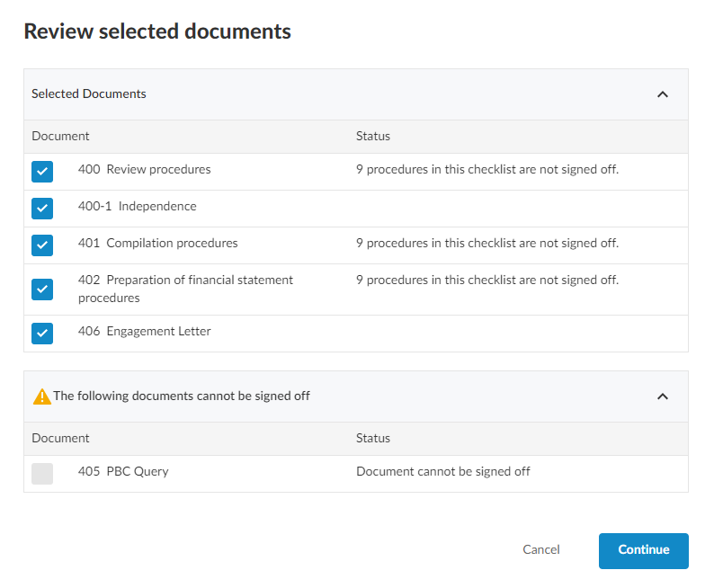Select the 400 Review procedures document name

click(144, 169)
